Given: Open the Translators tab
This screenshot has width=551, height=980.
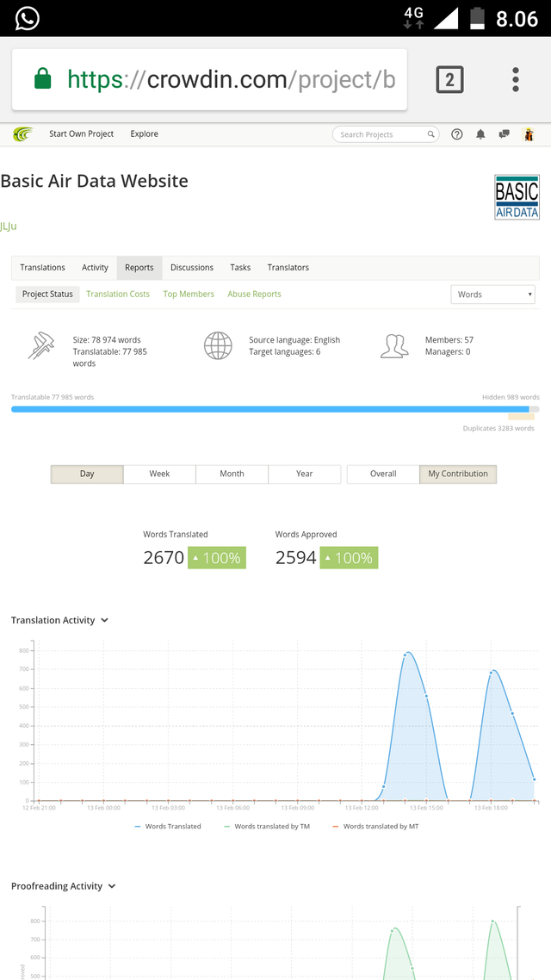Looking at the screenshot, I should [288, 268].
